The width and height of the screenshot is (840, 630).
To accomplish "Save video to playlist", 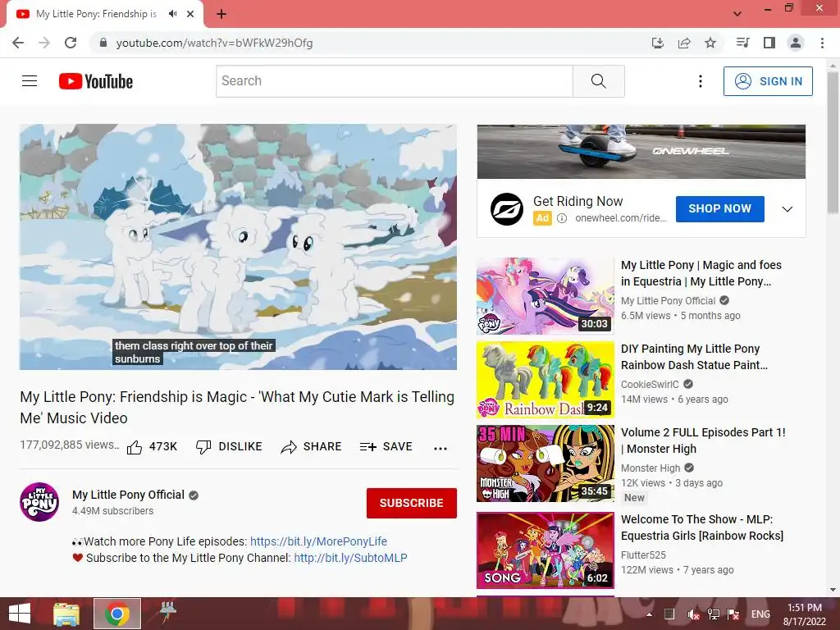I will pyautogui.click(x=386, y=447).
